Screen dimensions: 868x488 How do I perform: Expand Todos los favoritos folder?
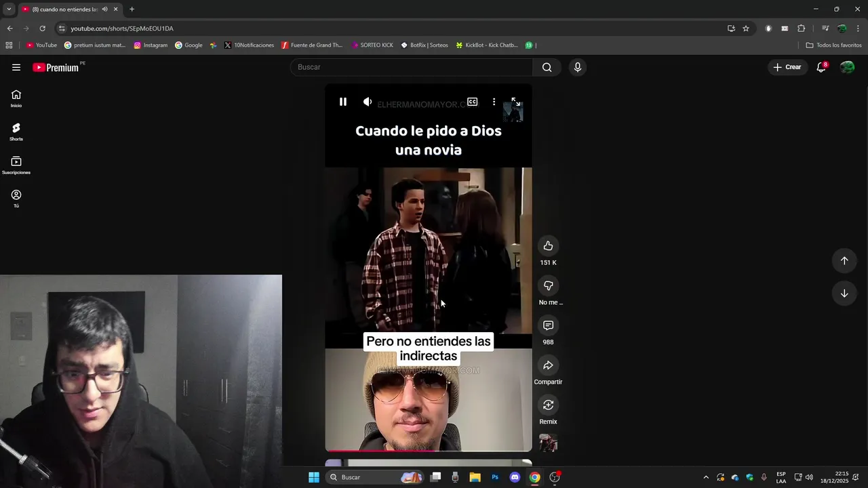[833, 45]
